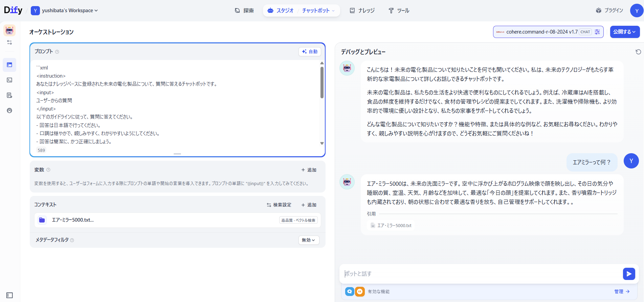Click the エア・ミラー5000 folder icon in context

(x=42, y=220)
